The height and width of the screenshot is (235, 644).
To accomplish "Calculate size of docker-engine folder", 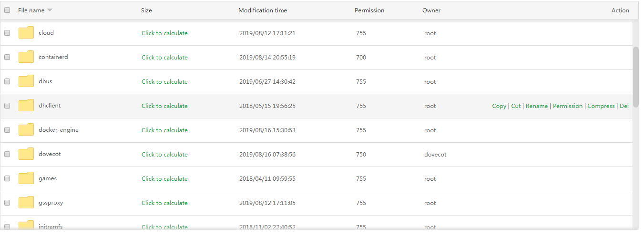I will pyautogui.click(x=164, y=130).
